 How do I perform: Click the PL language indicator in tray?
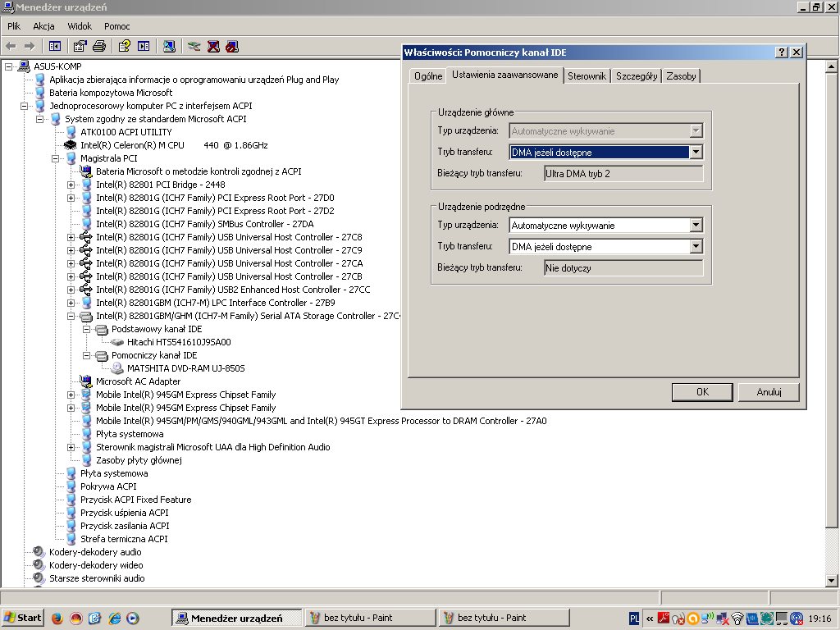[634, 619]
